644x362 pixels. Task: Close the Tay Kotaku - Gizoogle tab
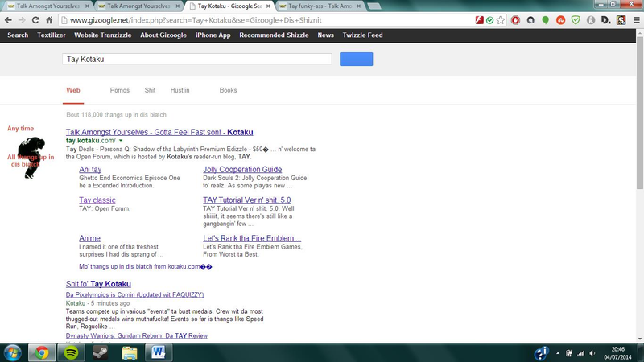pos(268,6)
